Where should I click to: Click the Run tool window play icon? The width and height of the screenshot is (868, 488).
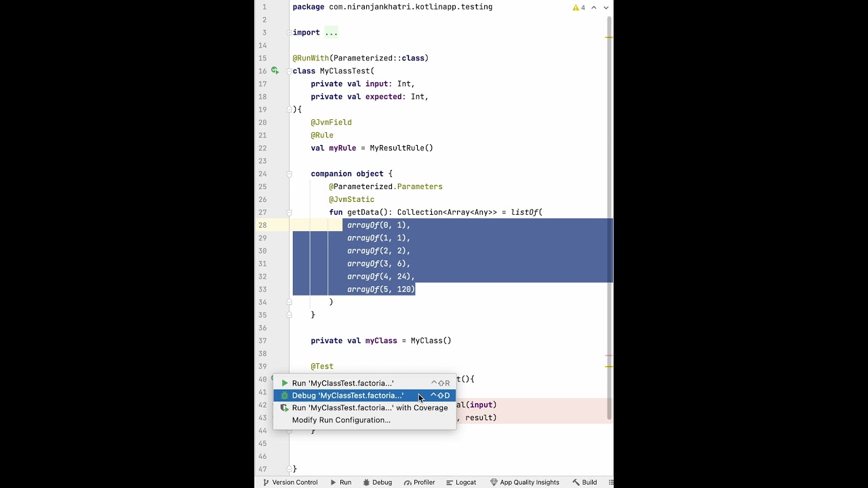[x=333, y=483]
